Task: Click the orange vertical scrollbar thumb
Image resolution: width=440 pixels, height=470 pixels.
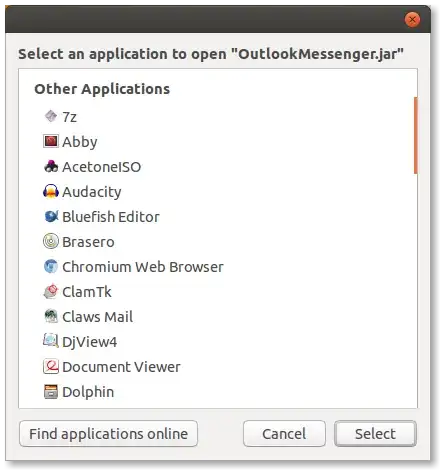Action: [x=415, y=135]
